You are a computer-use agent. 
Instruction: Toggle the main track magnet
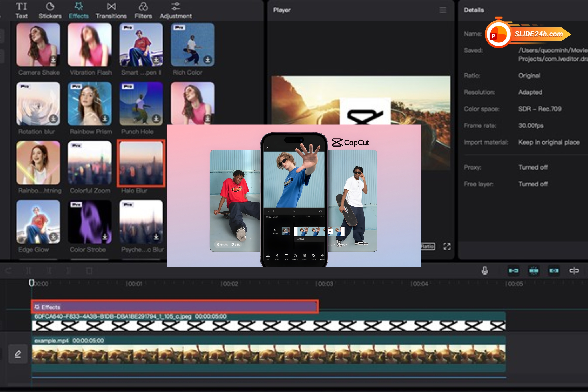pyautogui.click(x=513, y=271)
